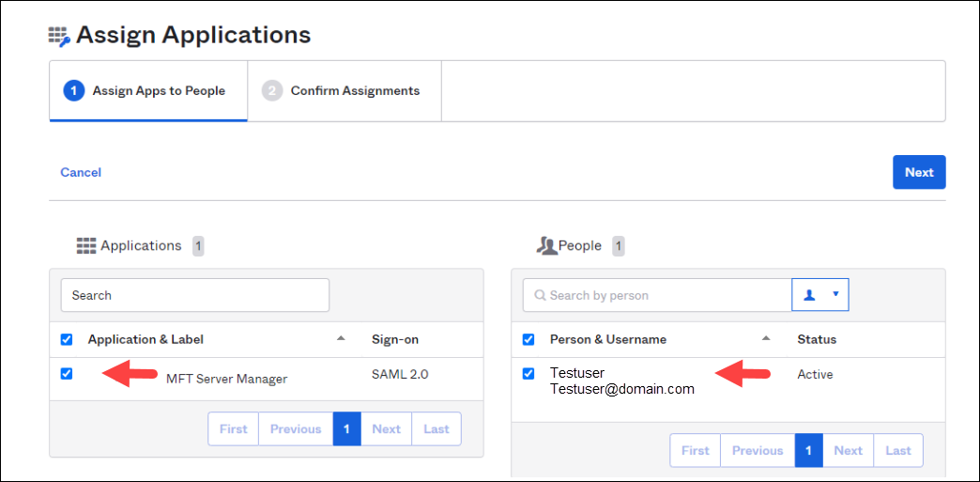Uncheck the MFT Server Manager checkbox
The image size is (980, 482).
point(67,374)
